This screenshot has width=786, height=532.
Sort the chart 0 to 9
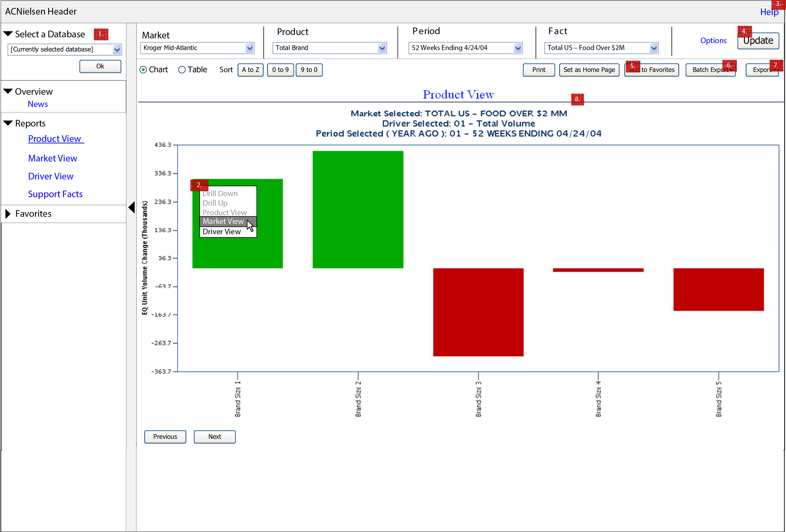coord(280,70)
